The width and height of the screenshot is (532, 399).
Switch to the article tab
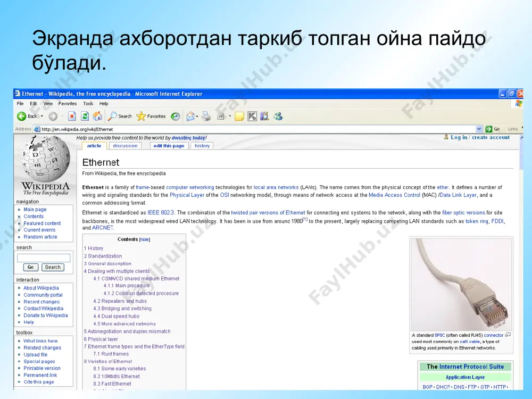[x=94, y=146]
